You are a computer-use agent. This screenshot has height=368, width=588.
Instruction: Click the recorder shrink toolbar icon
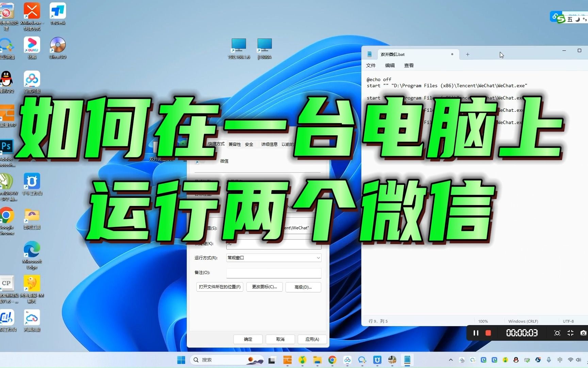tap(570, 333)
